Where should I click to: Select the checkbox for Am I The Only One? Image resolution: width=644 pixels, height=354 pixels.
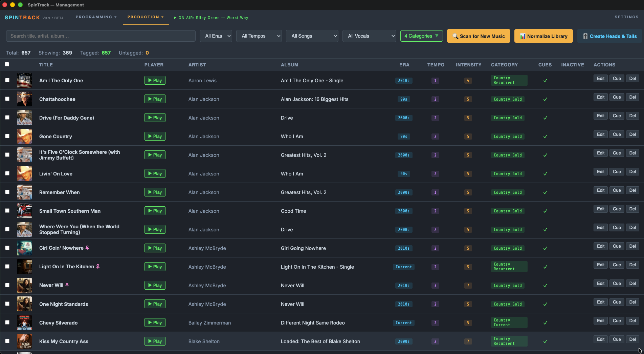pos(7,80)
